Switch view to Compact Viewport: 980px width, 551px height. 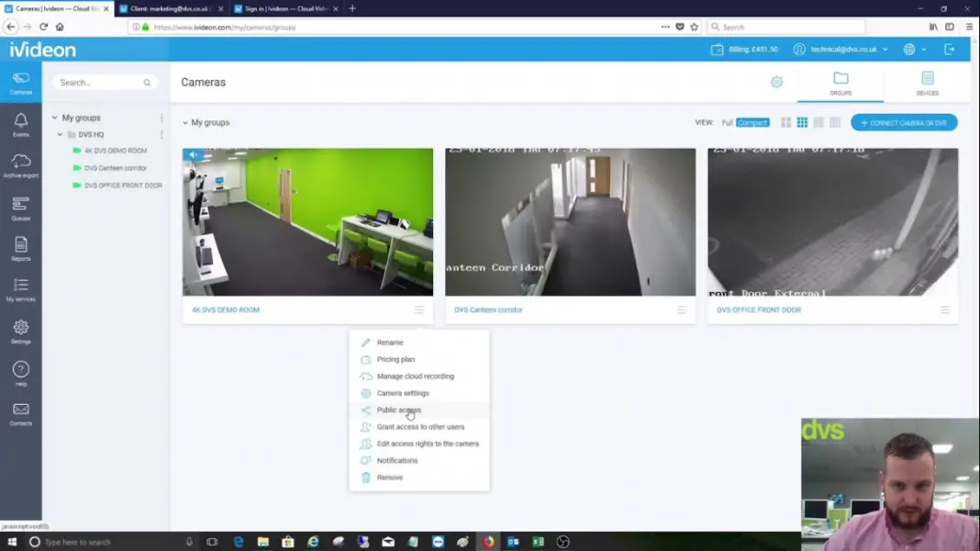click(x=752, y=122)
